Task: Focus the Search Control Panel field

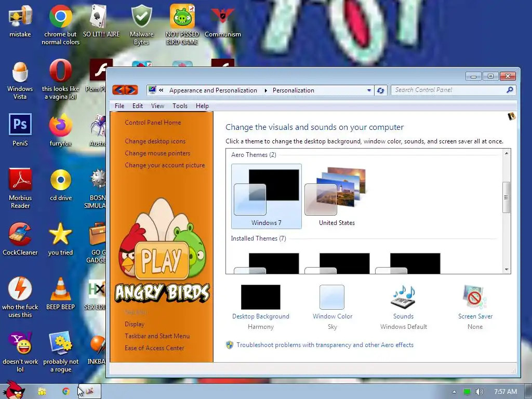Action: [453, 90]
